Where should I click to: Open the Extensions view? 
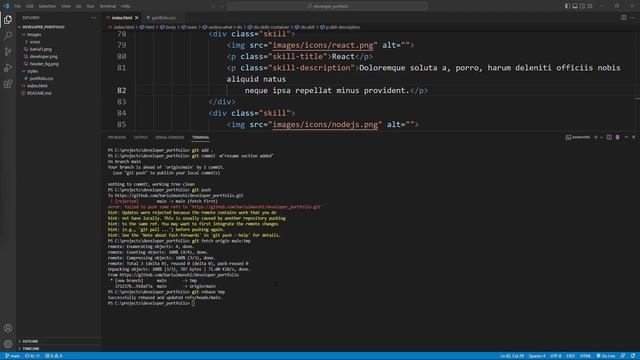8,84
